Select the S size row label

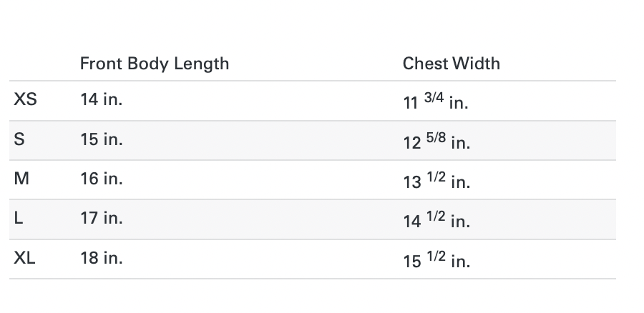point(19,140)
